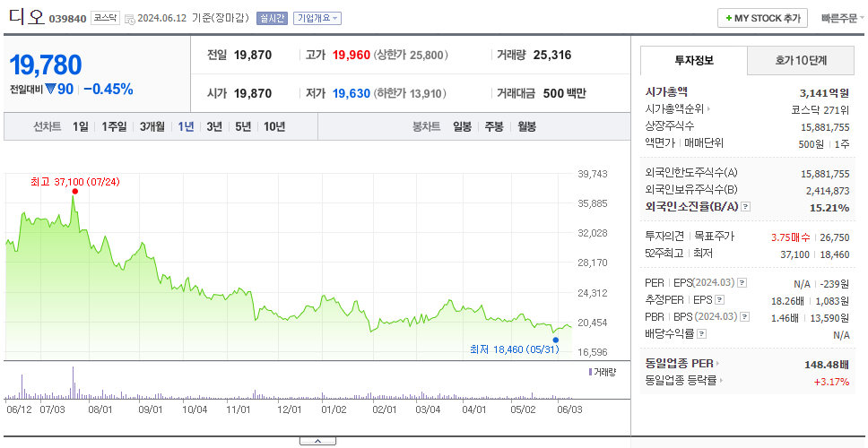Click the help icon beside 배당수익률
Viewport: 868px width, 448px height.
point(702,334)
